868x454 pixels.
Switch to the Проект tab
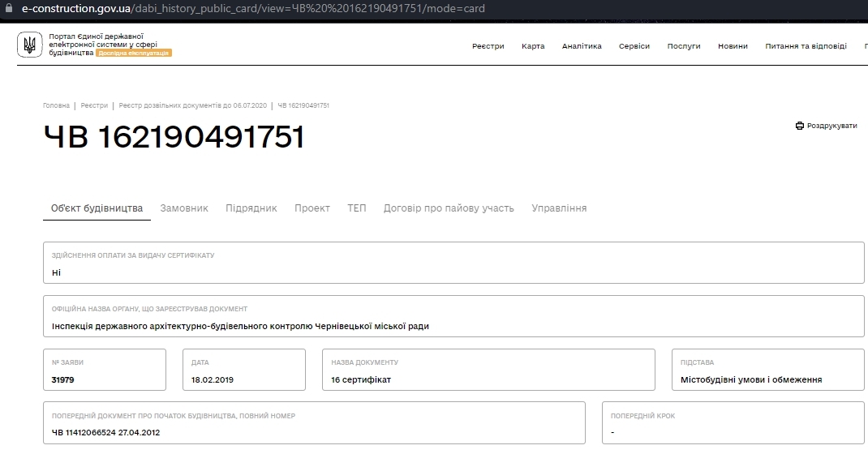point(312,208)
